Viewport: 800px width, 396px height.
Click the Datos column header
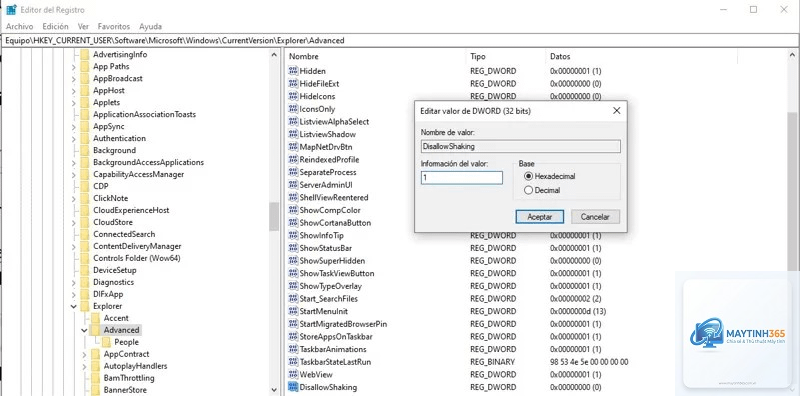pyautogui.click(x=642, y=57)
